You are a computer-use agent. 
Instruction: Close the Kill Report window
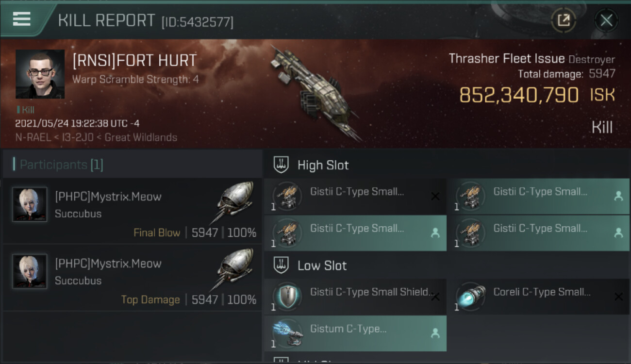606,20
